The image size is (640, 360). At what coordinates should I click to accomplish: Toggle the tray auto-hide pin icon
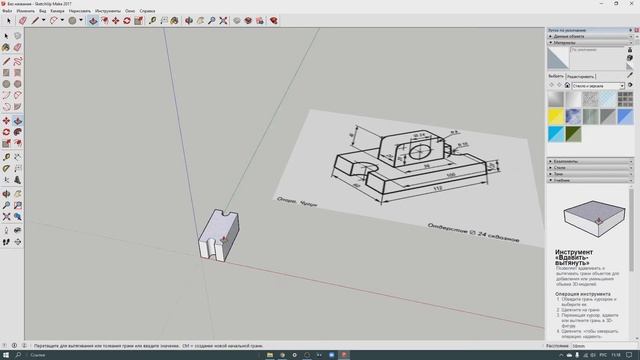pos(630,30)
